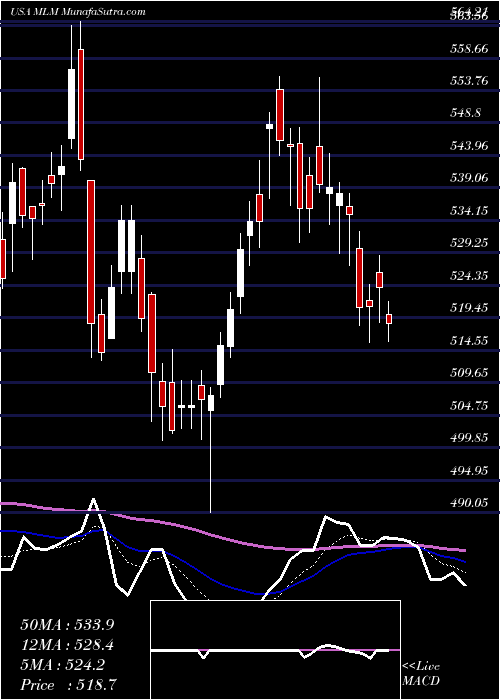Image resolution: width=500 pixels, height=700 pixels.
Task: Click the last red candlestick near 519.45
Action: pos(389,319)
